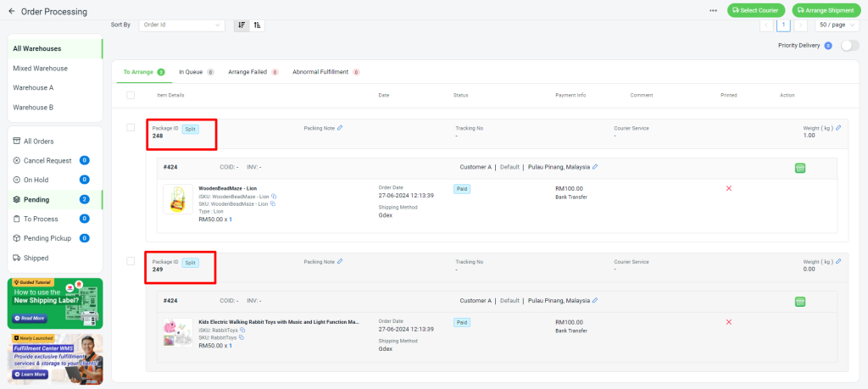Tick the checkbox for package 248
This screenshot has width=868, height=389.
131,128
